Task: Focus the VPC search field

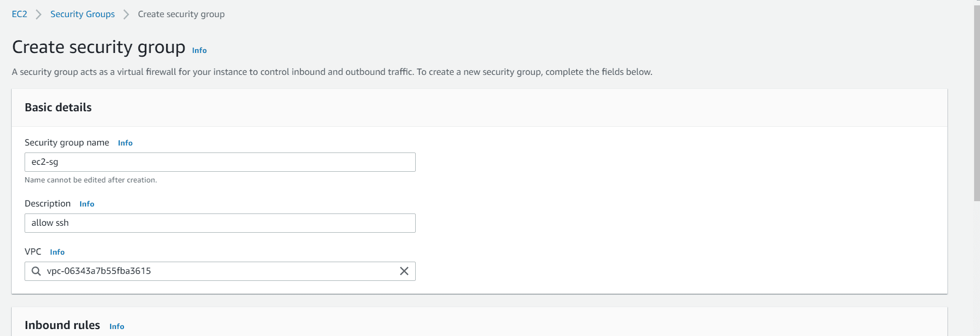Action: pyautogui.click(x=220, y=271)
